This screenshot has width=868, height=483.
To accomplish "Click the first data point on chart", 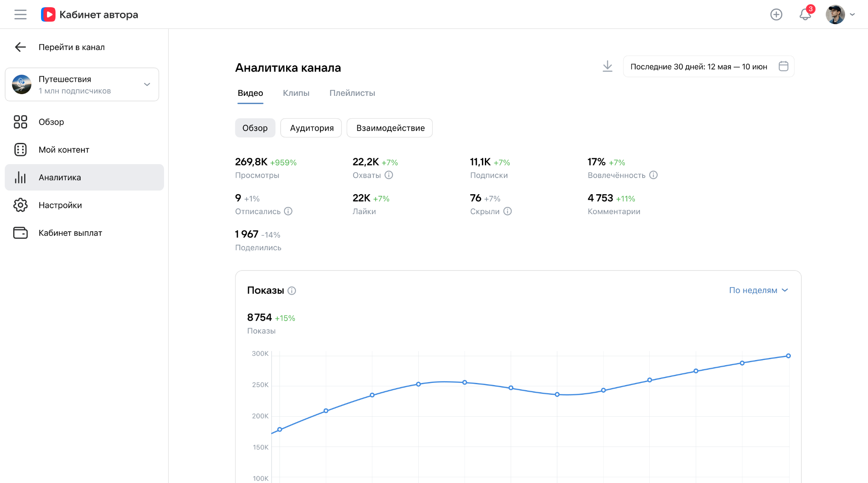I will coord(280,430).
